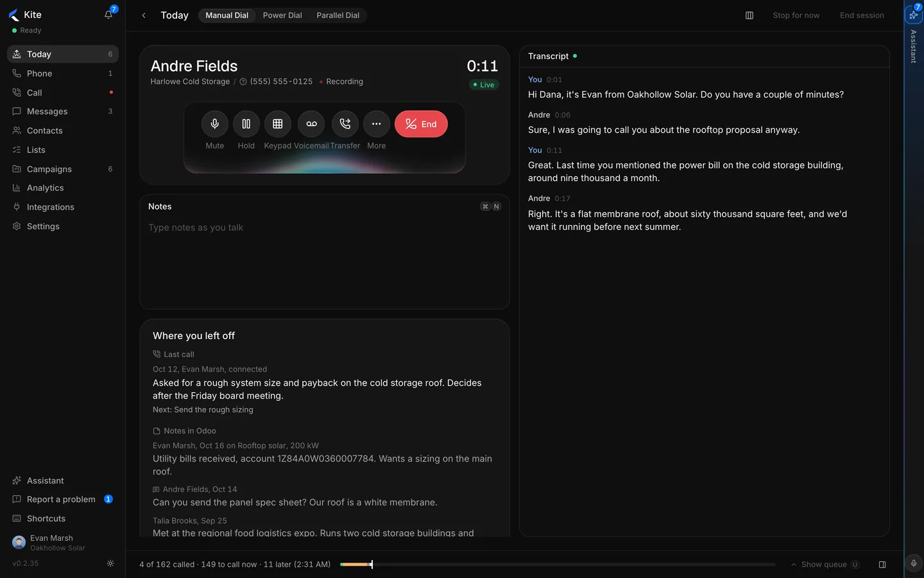Open the Keypad

pos(278,124)
